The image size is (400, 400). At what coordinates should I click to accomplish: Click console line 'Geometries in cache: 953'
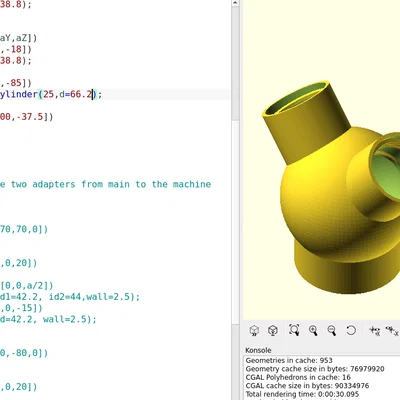pos(289,360)
